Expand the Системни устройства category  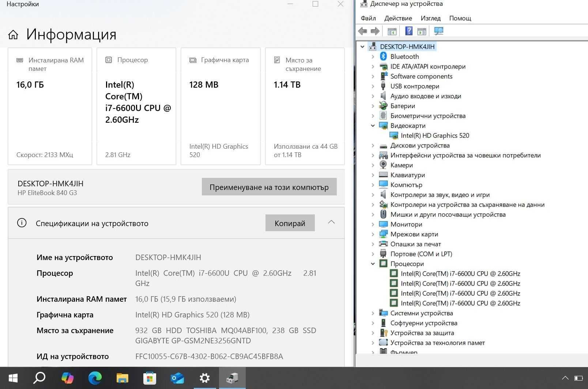(373, 313)
